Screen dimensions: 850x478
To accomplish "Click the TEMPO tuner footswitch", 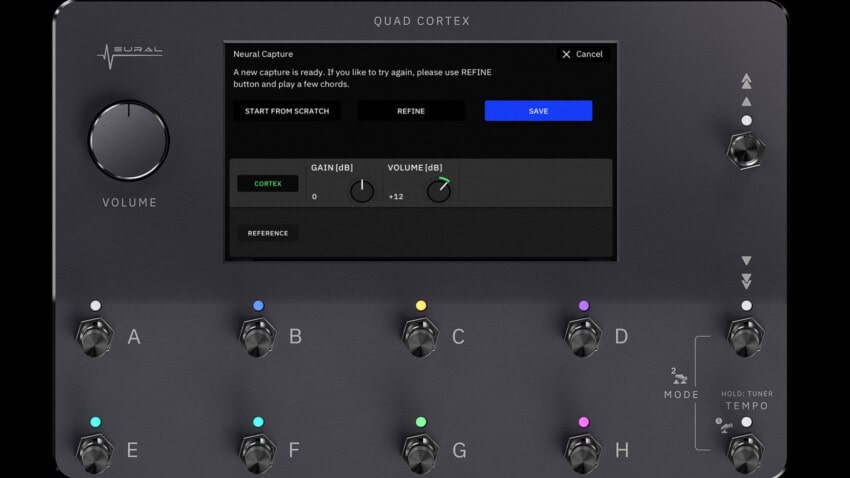I will pos(746,453).
